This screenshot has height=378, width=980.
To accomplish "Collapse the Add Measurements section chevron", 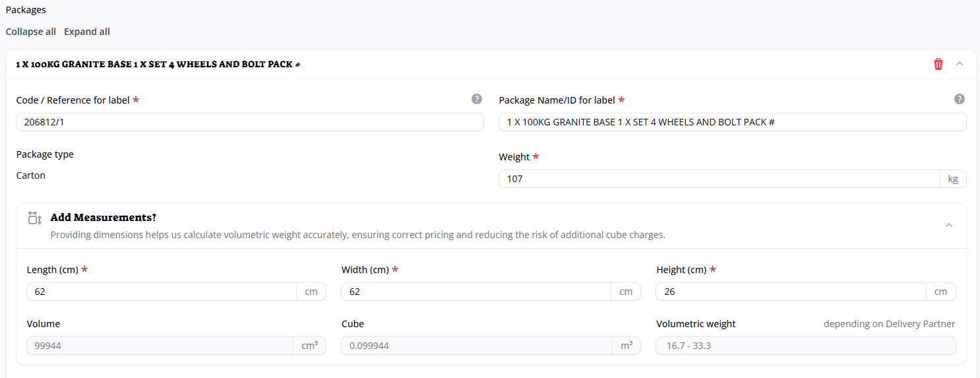I will (949, 225).
